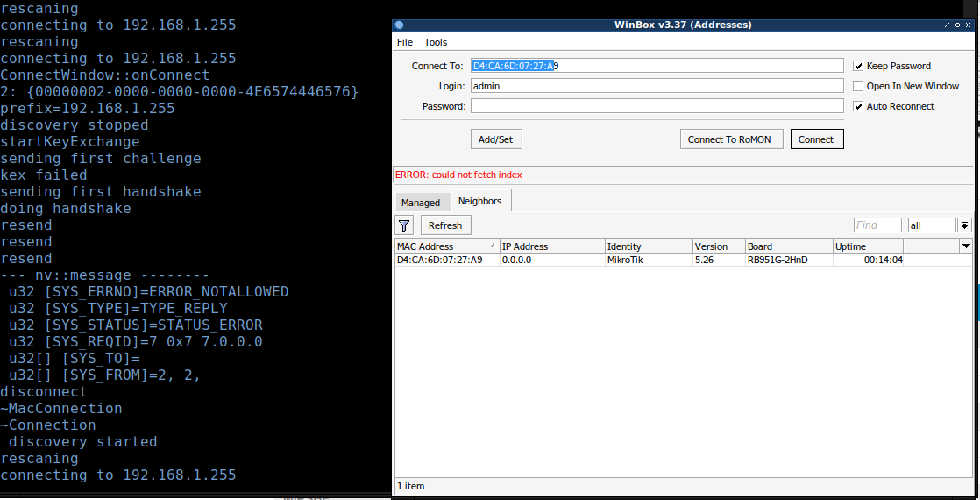Sort by Identity column header
The height and width of the screenshot is (500, 980).
click(x=649, y=246)
